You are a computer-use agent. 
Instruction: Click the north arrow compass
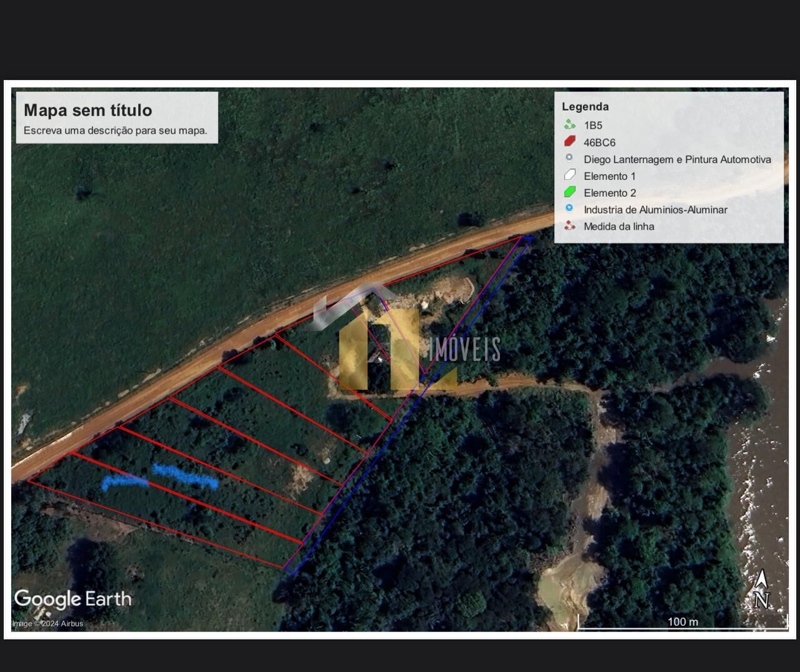click(x=761, y=589)
